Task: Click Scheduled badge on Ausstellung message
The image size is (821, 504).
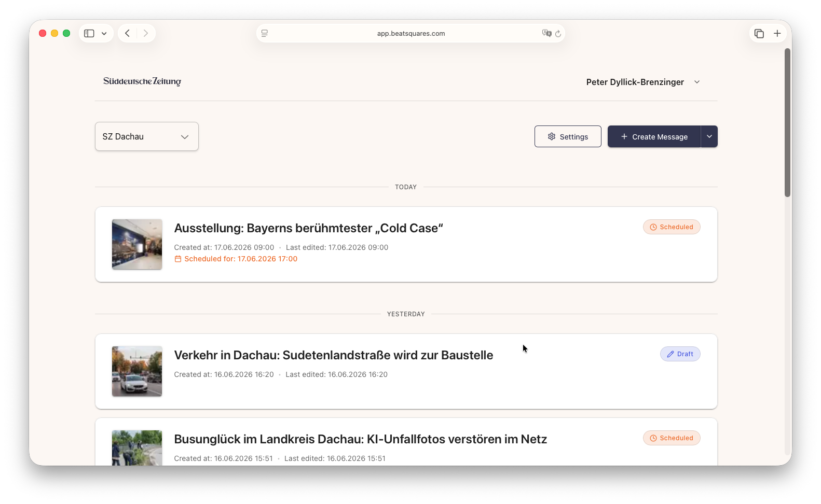Action: coord(672,227)
